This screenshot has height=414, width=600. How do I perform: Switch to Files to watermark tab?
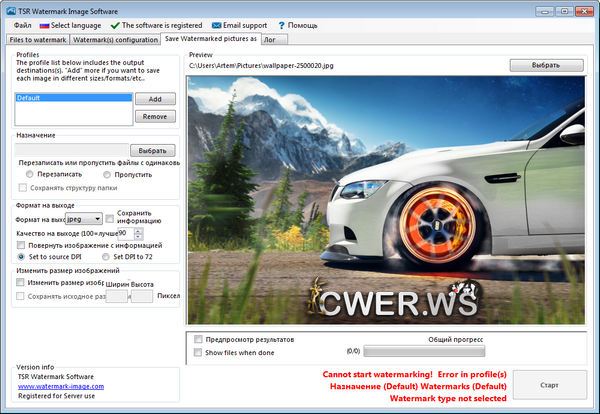(37, 39)
